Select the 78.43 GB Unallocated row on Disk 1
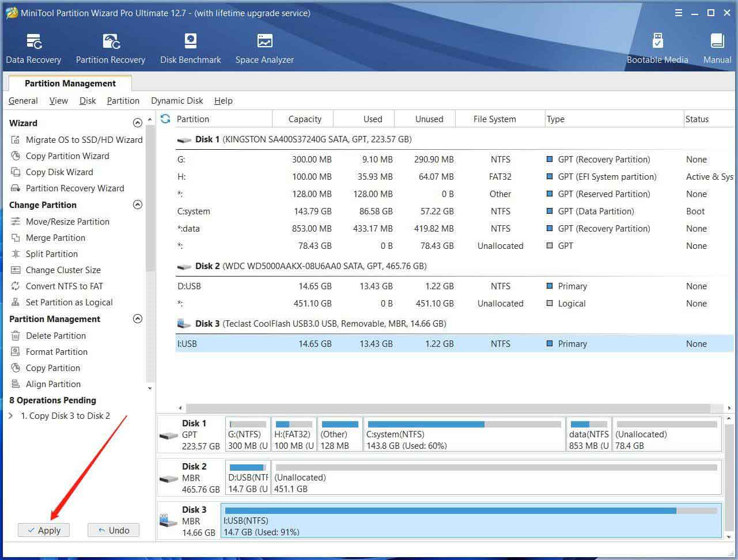The image size is (738, 560). 455,246
